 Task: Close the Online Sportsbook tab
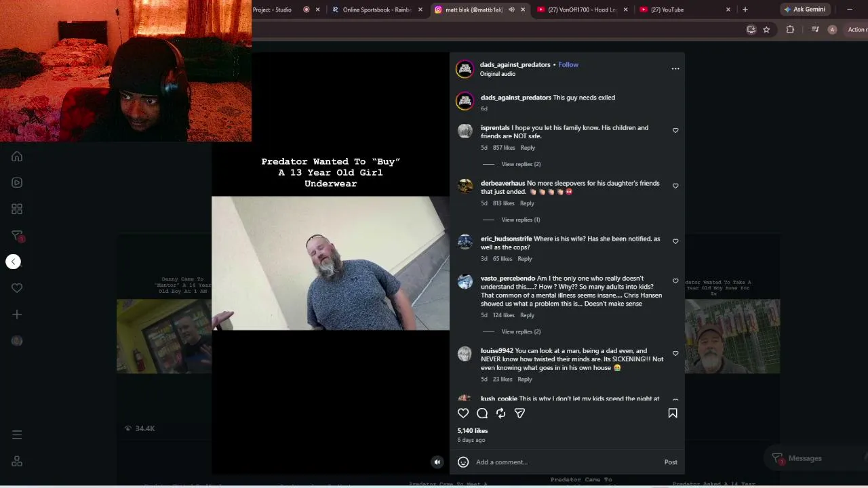click(x=420, y=9)
